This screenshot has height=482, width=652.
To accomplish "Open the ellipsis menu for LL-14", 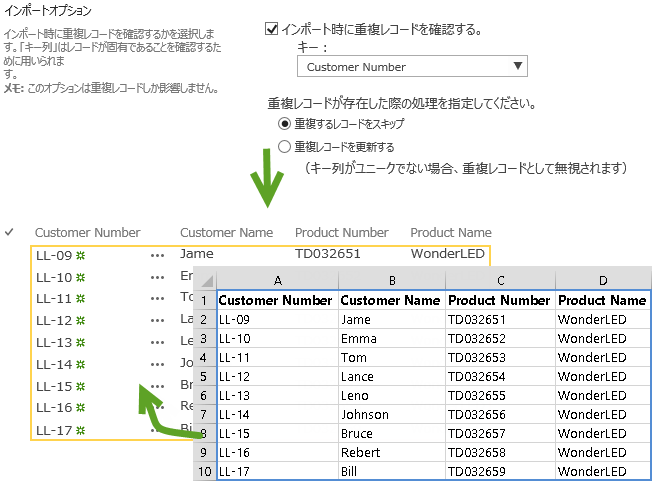I will (157, 365).
